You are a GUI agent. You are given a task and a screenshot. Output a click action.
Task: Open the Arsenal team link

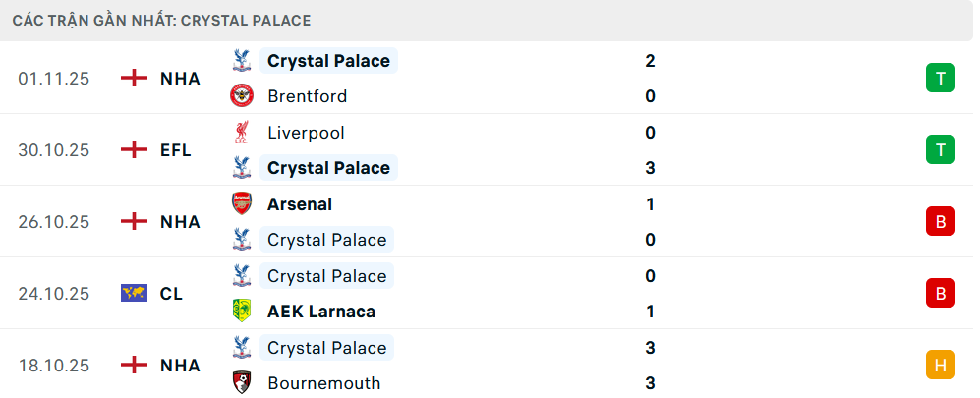tap(300, 204)
